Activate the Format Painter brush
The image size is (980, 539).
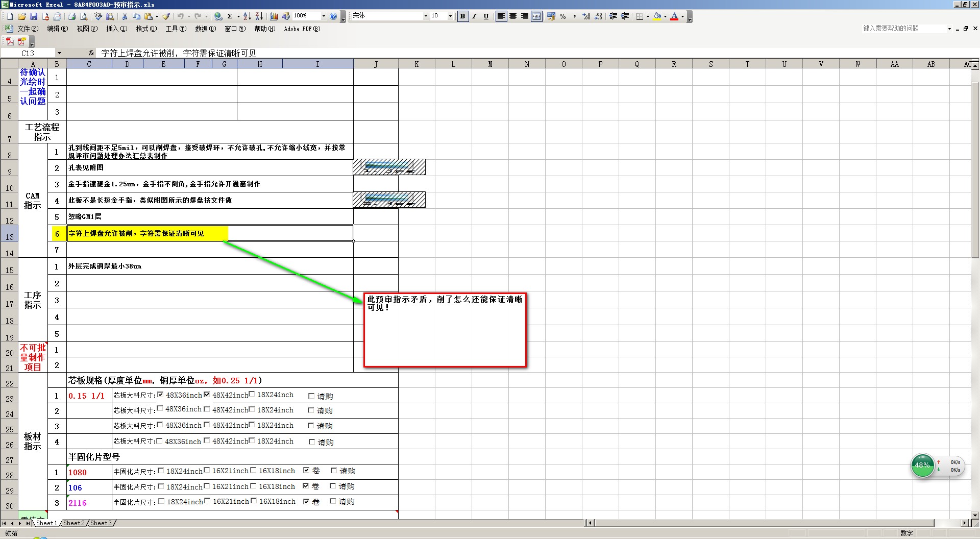click(166, 16)
